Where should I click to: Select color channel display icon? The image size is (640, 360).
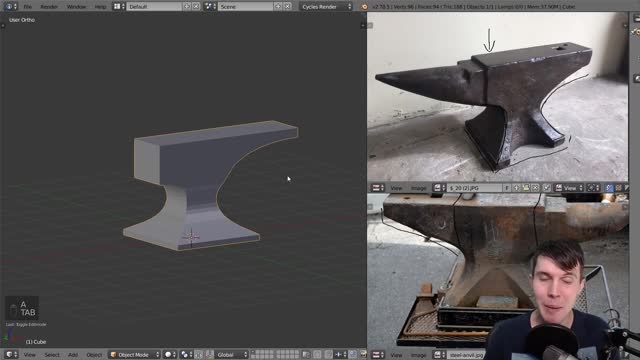[x=618, y=188]
